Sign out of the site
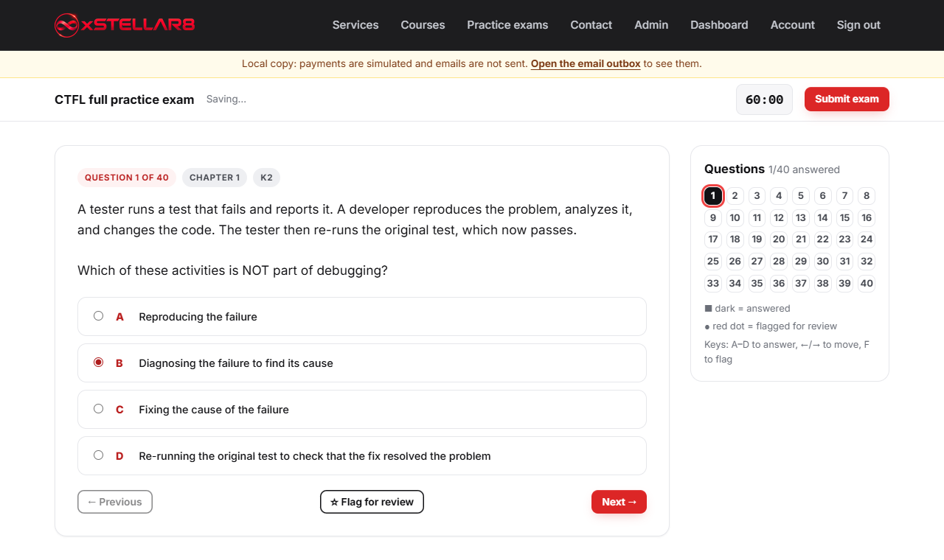This screenshot has width=944, height=560. click(x=858, y=25)
